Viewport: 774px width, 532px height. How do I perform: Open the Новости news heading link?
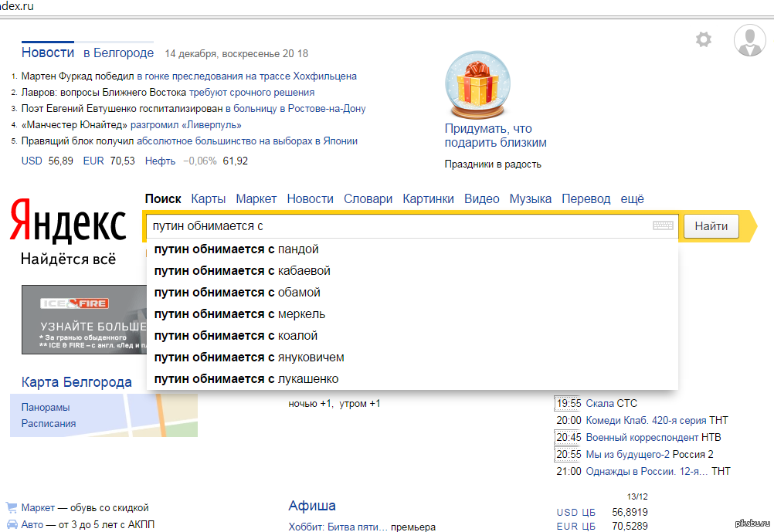pyautogui.click(x=48, y=53)
